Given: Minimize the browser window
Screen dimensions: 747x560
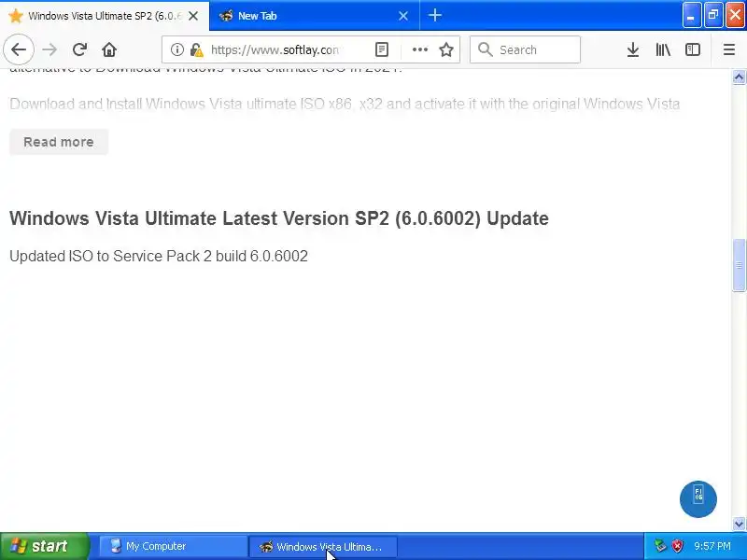Looking at the screenshot, I should pos(692,15).
